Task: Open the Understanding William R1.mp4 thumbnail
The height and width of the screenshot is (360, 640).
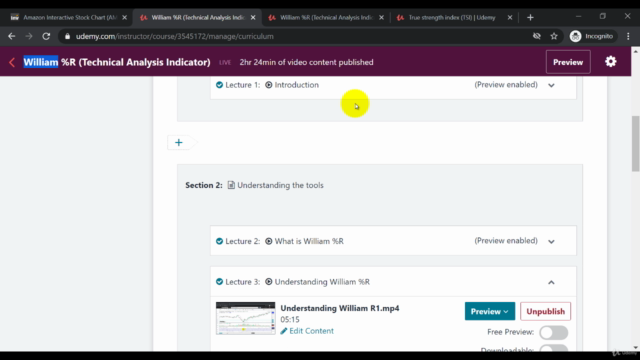Action: [245, 318]
